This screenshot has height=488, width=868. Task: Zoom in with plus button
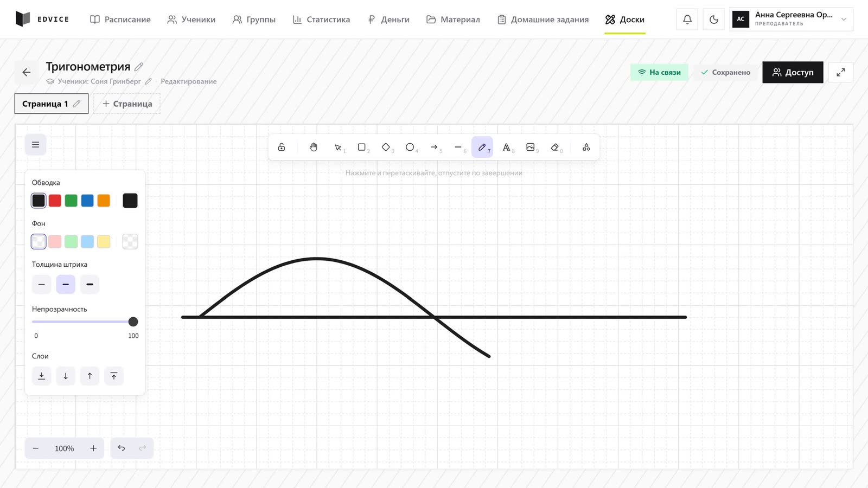[x=93, y=448]
